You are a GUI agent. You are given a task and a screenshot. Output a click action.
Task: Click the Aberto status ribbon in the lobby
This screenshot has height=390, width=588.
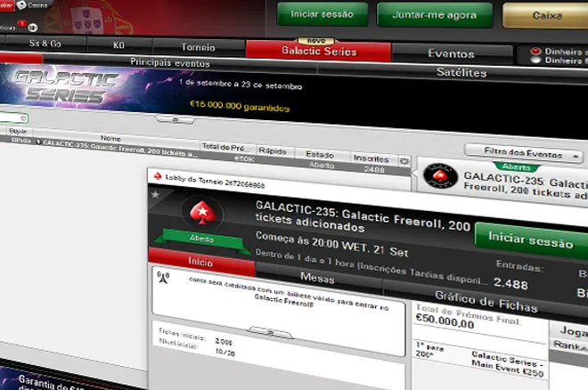tap(201, 239)
